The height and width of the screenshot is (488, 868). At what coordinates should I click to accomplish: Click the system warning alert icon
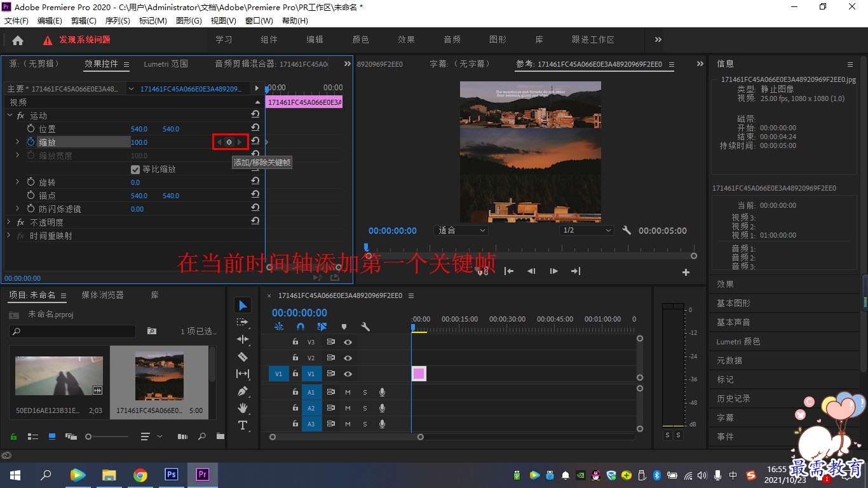tap(48, 40)
